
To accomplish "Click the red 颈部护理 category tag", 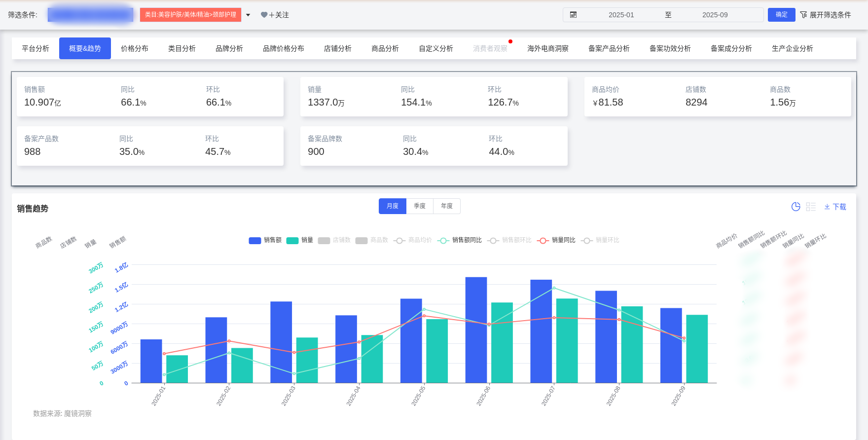I will coord(190,15).
